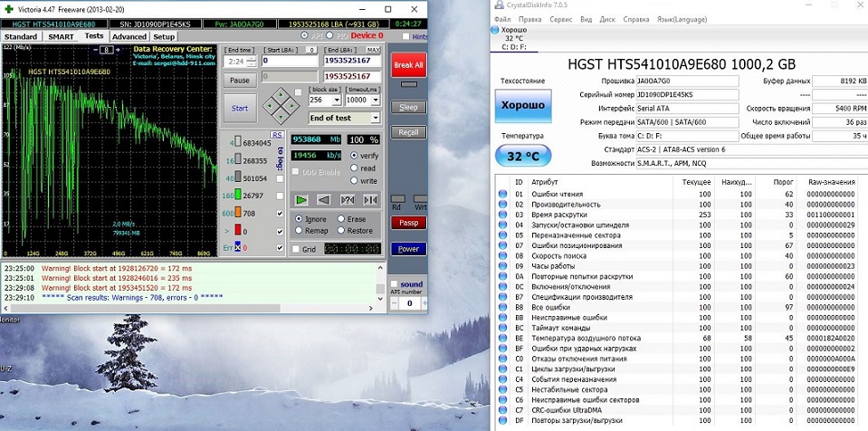Switch to the Standard tab
The width and height of the screenshot is (868, 431).
[x=21, y=36]
